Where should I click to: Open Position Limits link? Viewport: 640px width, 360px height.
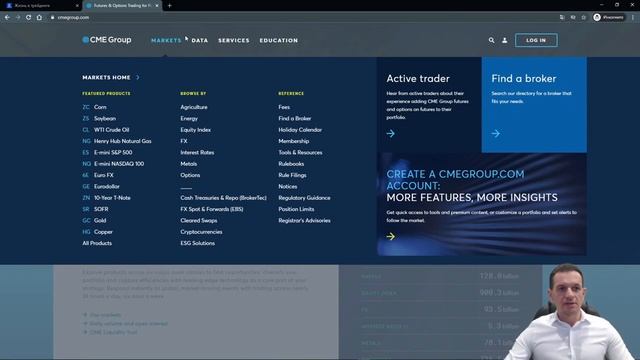pyautogui.click(x=296, y=209)
